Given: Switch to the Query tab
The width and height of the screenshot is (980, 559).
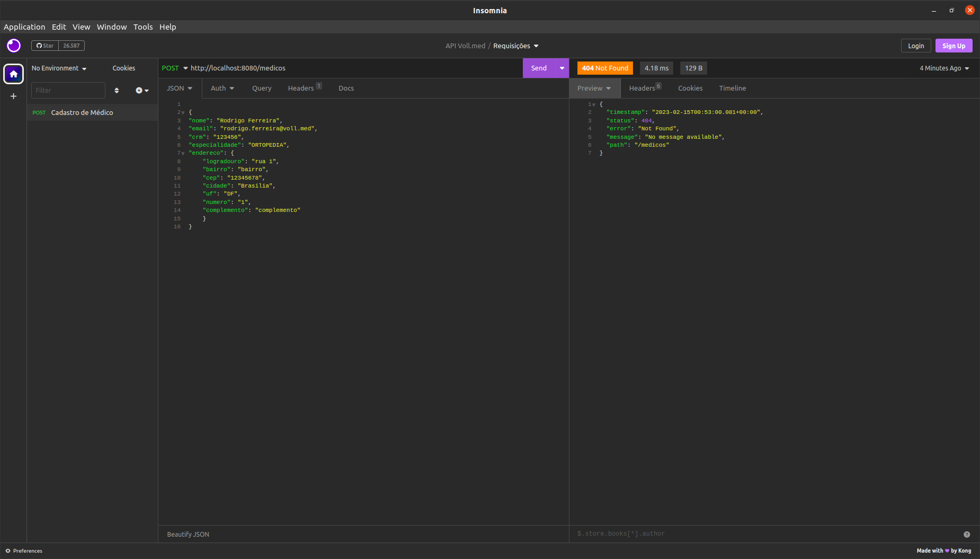Looking at the screenshot, I should [x=262, y=88].
